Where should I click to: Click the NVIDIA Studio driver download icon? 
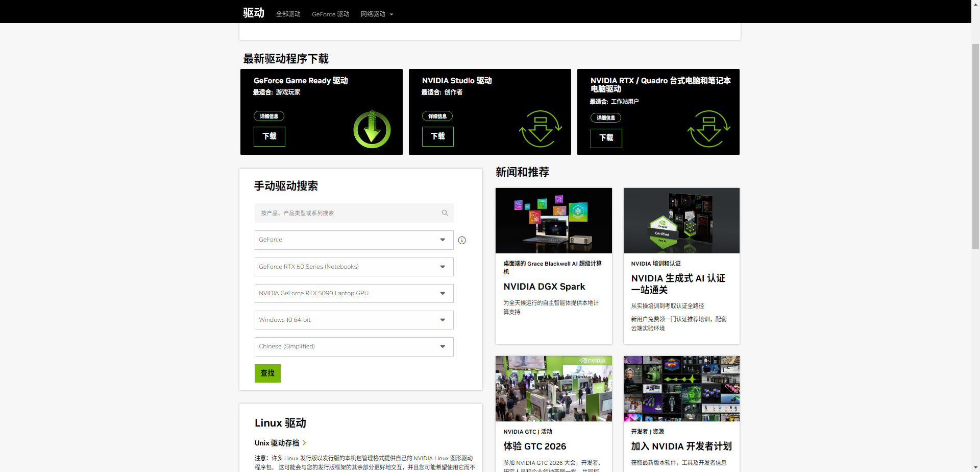coord(541,129)
